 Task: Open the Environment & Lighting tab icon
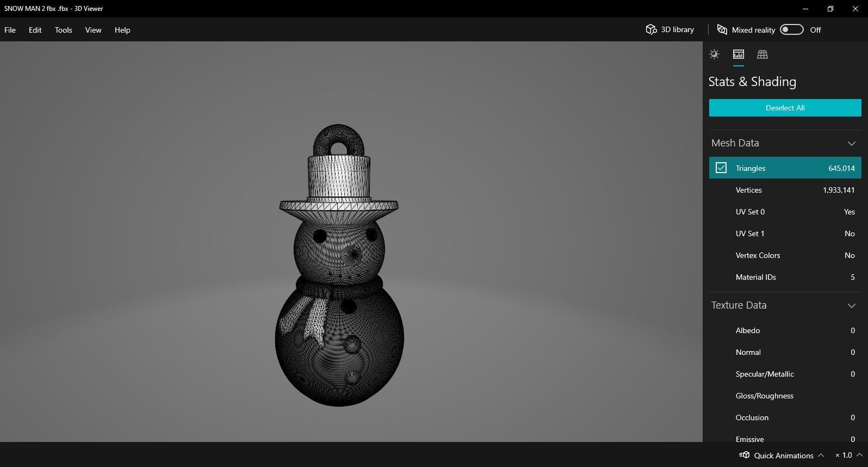(x=714, y=54)
